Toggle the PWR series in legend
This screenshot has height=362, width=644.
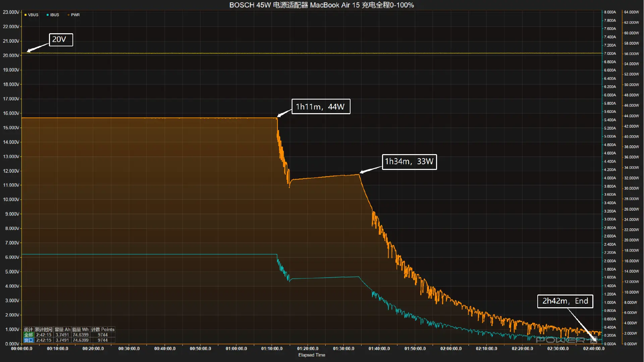tap(73, 15)
